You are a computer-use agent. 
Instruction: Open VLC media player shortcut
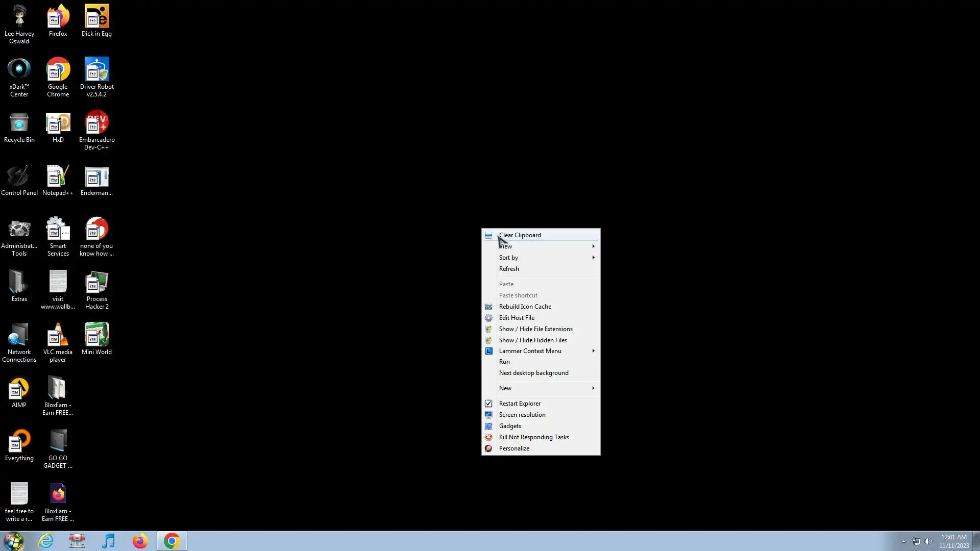coord(58,336)
